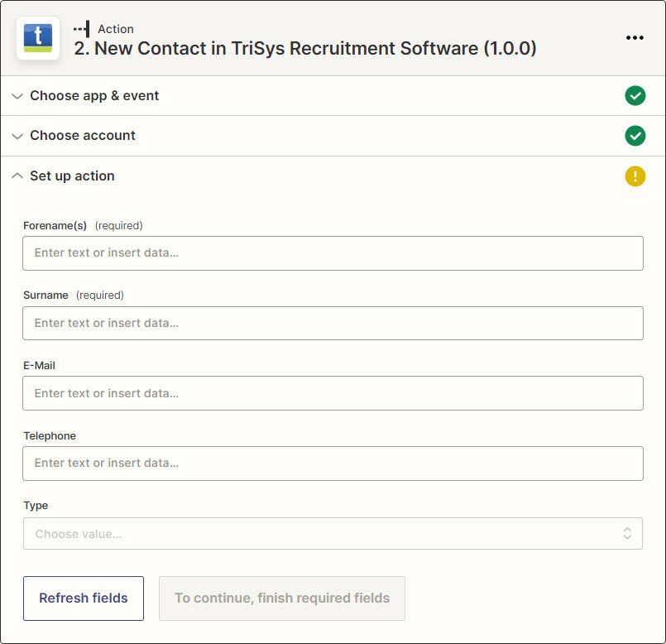Screen dimensions: 666x644
Task: Click green checkmark beside Choose account
Action: point(635,136)
